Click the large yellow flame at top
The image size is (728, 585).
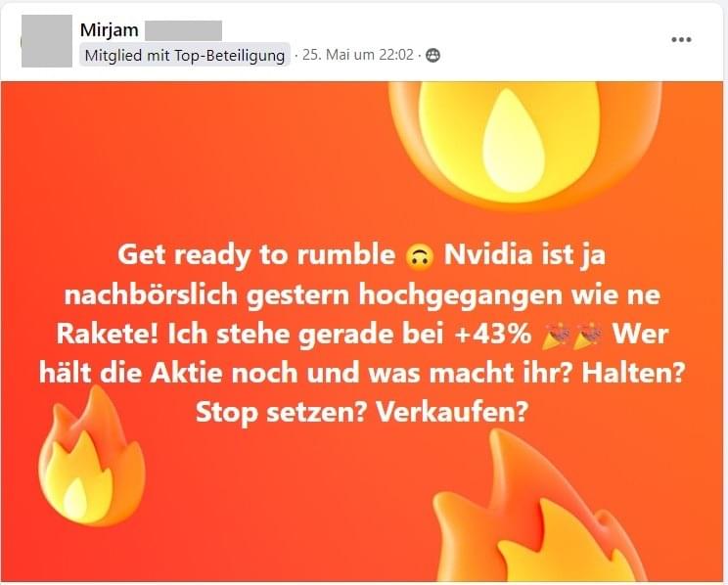525,143
